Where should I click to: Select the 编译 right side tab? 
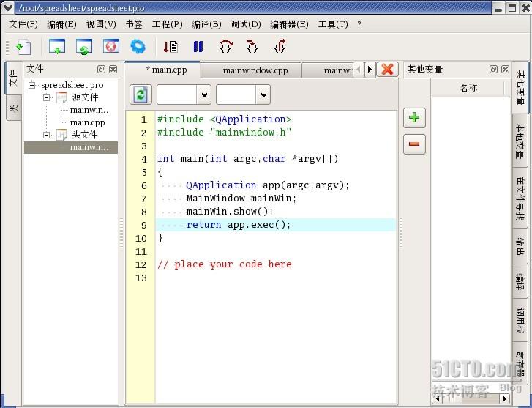click(x=520, y=281)
